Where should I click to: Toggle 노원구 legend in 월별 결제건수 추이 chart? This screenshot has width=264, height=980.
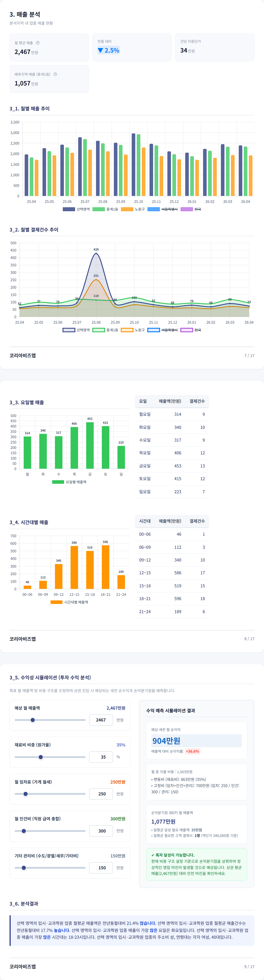pos(133,330)
